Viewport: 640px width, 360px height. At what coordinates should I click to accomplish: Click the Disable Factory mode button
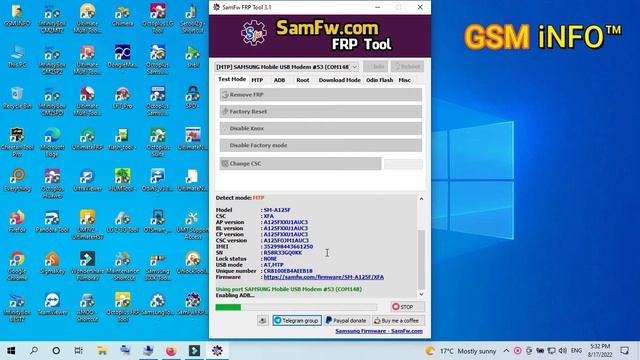[321, 145]
